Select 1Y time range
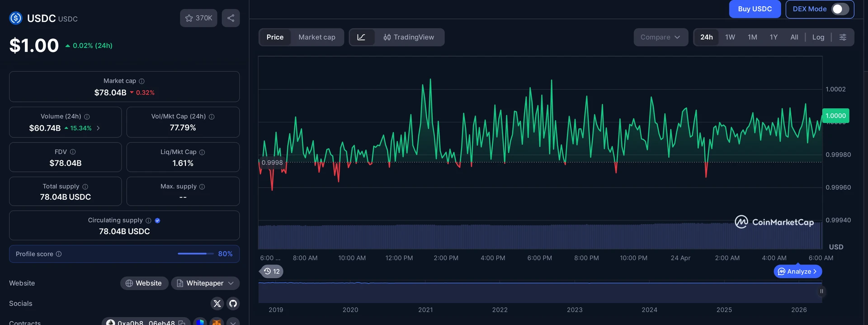868x325 pixels. click(x=774, y=37)
